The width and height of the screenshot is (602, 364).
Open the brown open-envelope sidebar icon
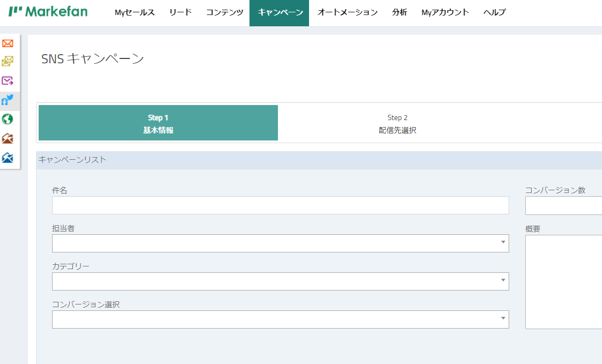8,138
